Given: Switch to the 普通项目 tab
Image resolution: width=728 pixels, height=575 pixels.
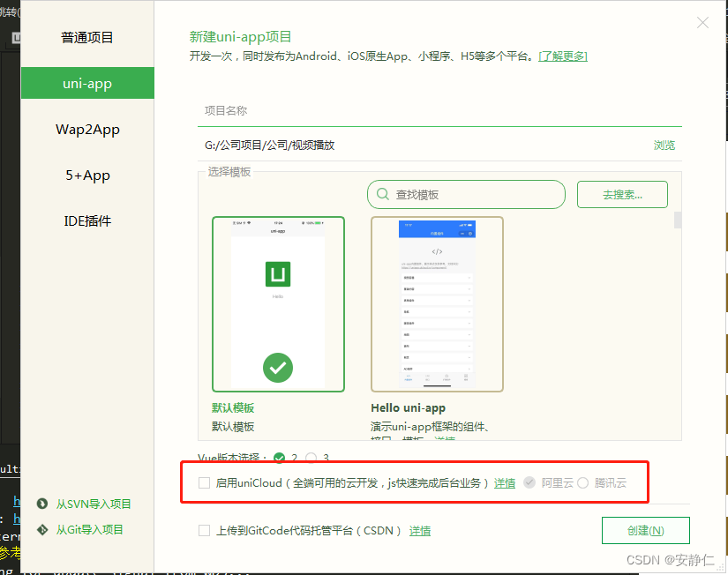Looking at the screenshot, I should coord(86,37).
